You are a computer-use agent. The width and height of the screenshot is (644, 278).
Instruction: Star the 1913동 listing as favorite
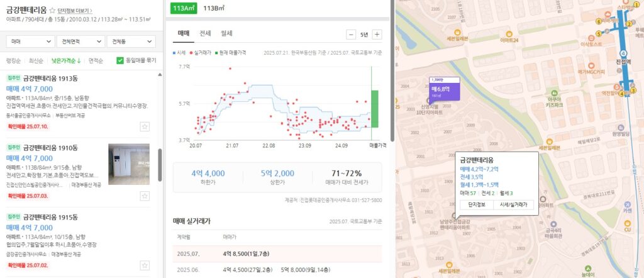[x=145, y=126]
